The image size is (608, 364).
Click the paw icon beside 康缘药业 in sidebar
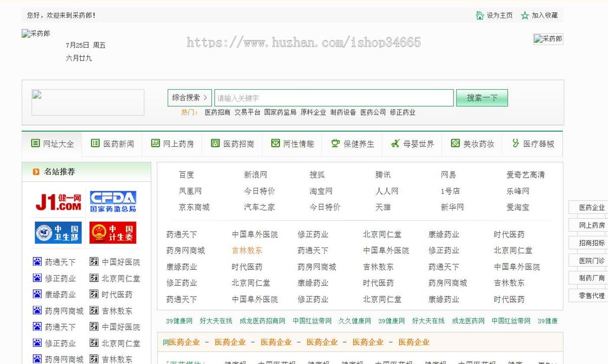click(37, 294)
